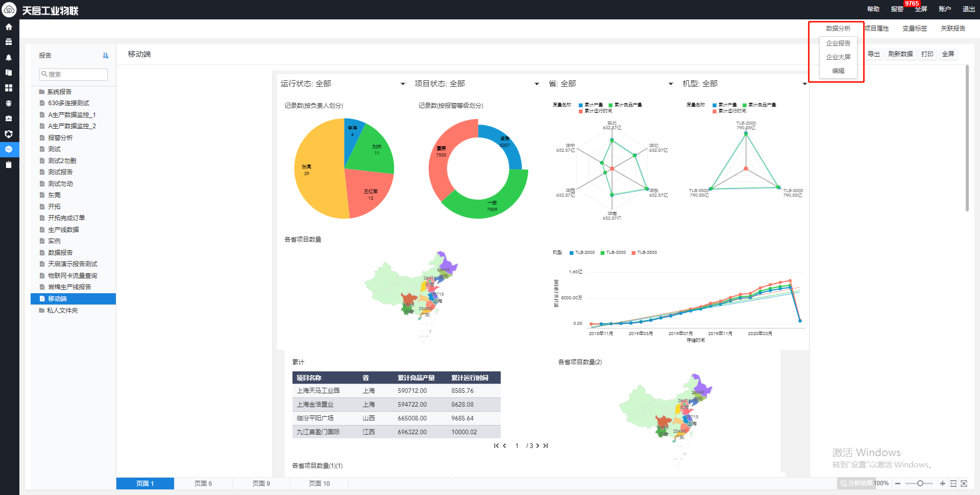Go to next page of 累计 table
Image resolution: width=980 pixels, height=495 pixels.
click(537, 446)
